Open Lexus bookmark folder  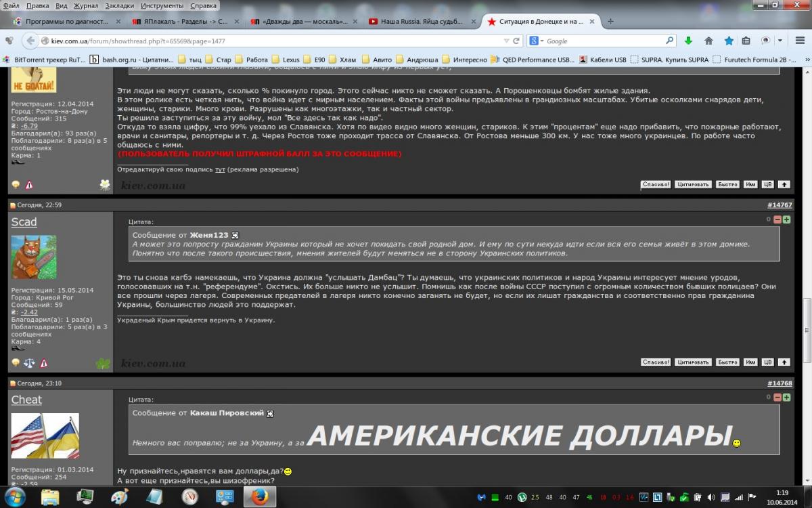click(286, 60)
